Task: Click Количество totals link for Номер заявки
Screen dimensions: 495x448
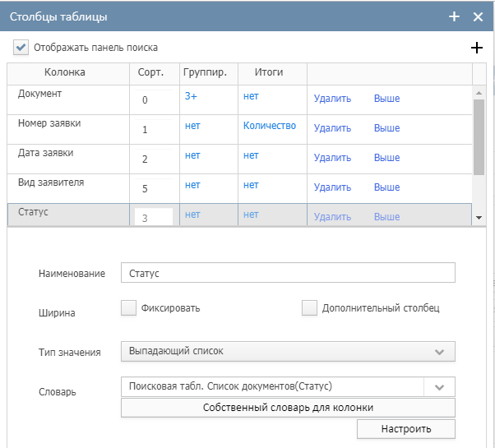Action: pos(269,127)
